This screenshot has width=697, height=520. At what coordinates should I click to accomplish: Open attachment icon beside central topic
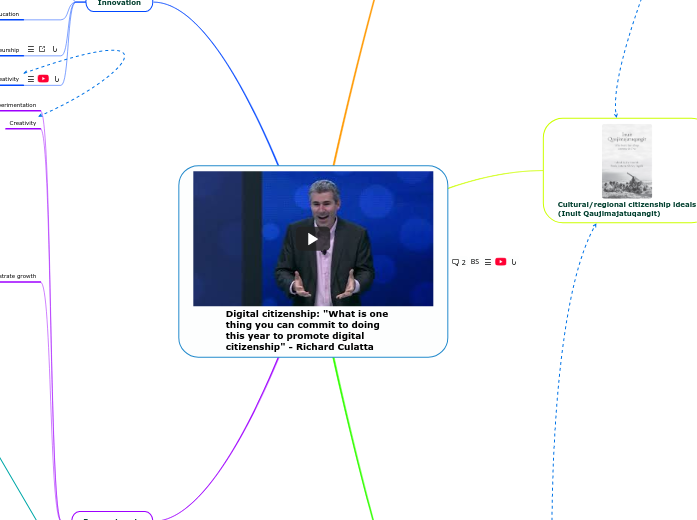tap(514, 262)
